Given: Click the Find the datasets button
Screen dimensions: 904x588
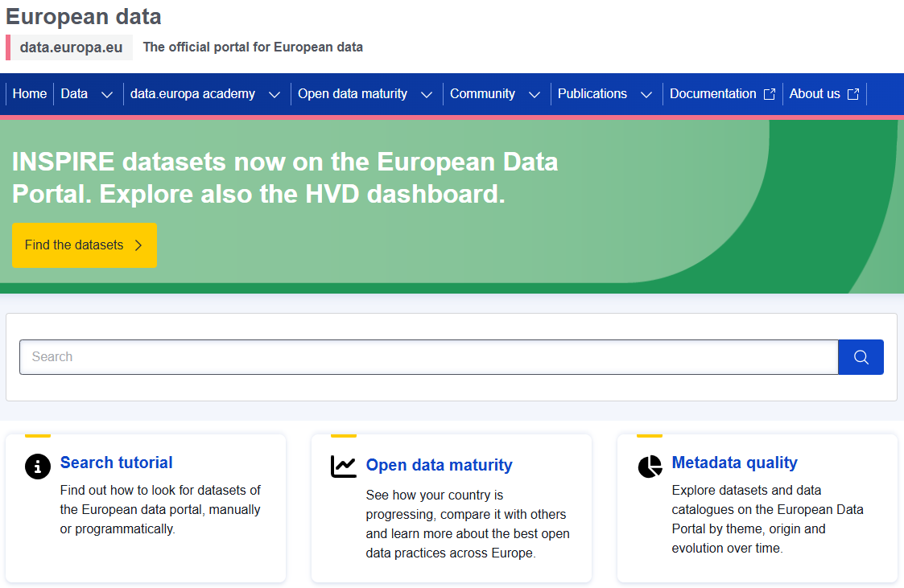Looking at the screenshot, I should tap(85, 245).
